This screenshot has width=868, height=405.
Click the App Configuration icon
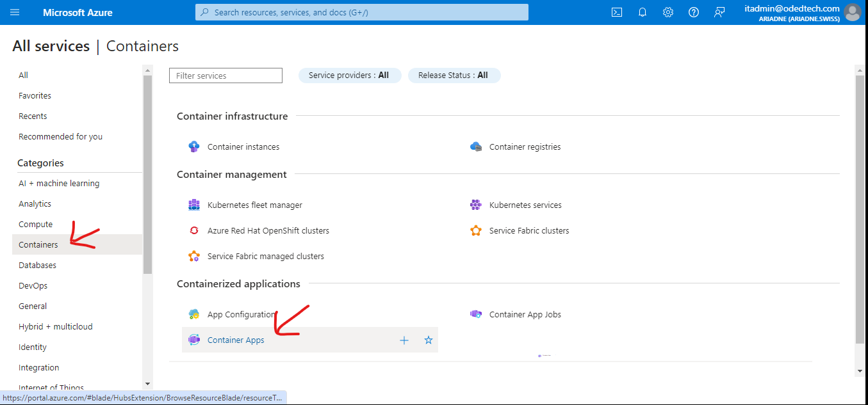[x=194, y=314]
